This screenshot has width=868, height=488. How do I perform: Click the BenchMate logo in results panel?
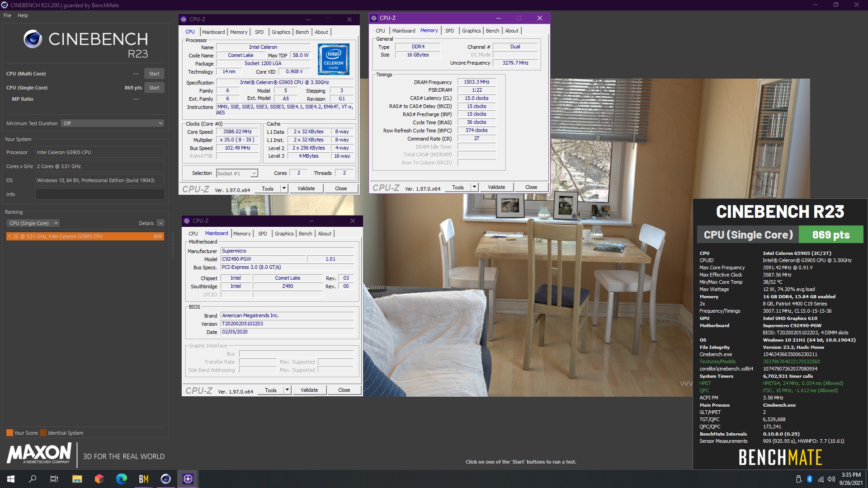coord(780,457)
